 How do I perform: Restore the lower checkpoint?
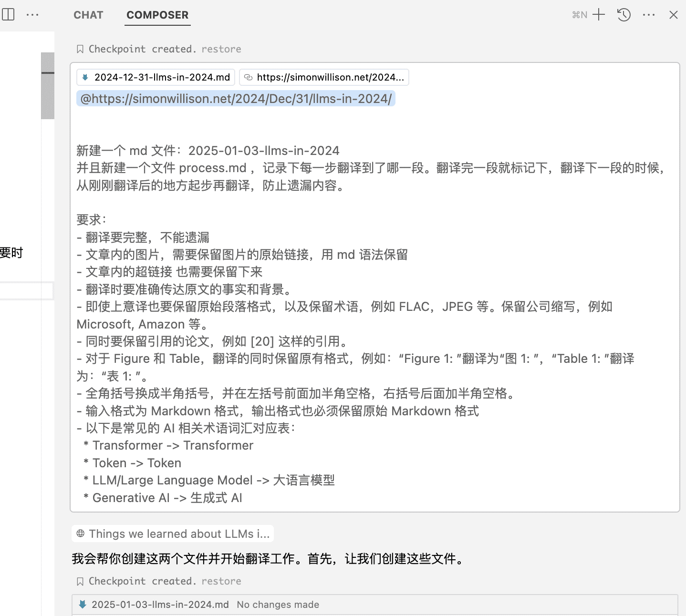221,581
